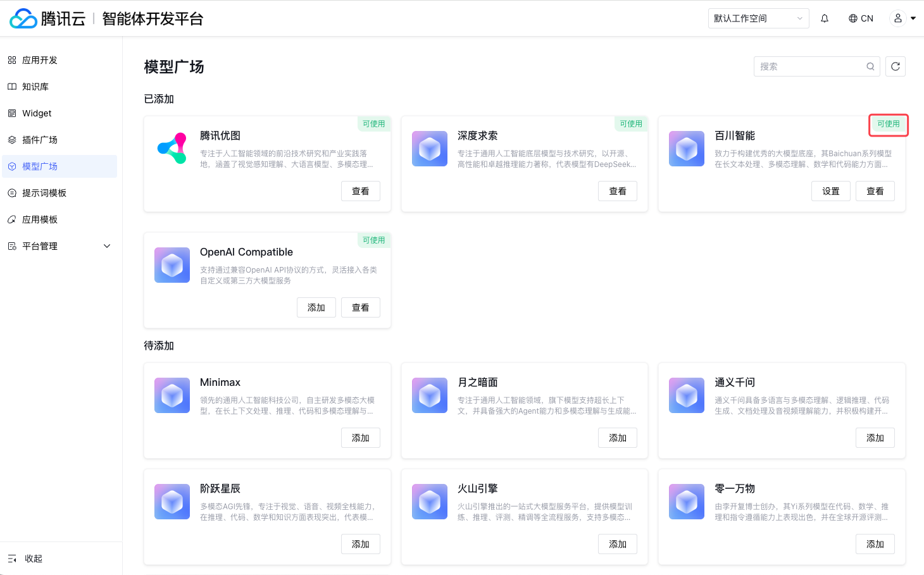Click the 零一万物 model icon
This screenshot has width=924, height=575.
(687, 502)
